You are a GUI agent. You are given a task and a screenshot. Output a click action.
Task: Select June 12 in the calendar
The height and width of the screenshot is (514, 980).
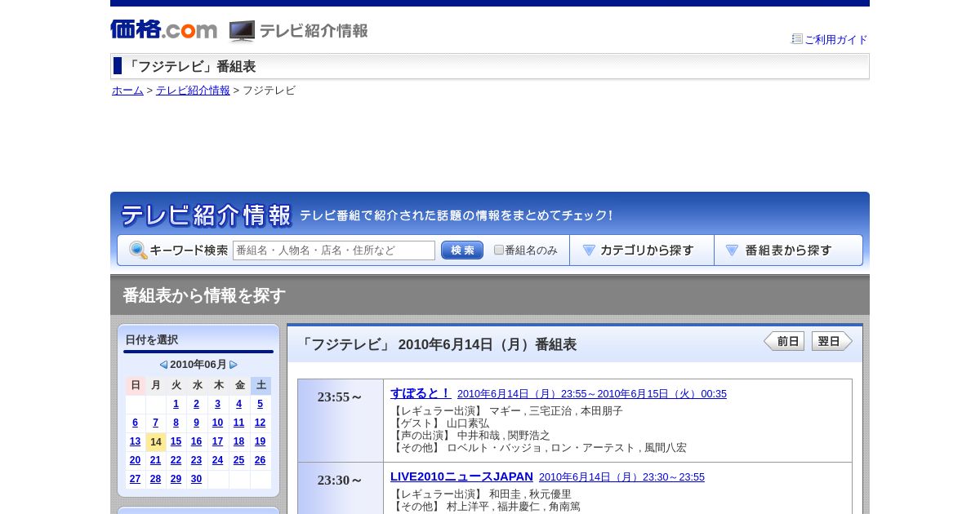[260, 423]
